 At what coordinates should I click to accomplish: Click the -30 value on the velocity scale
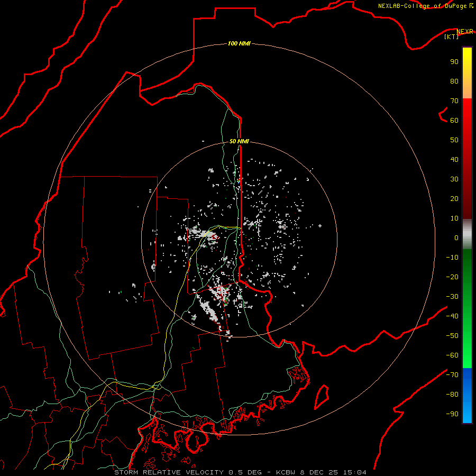(452, 297)
